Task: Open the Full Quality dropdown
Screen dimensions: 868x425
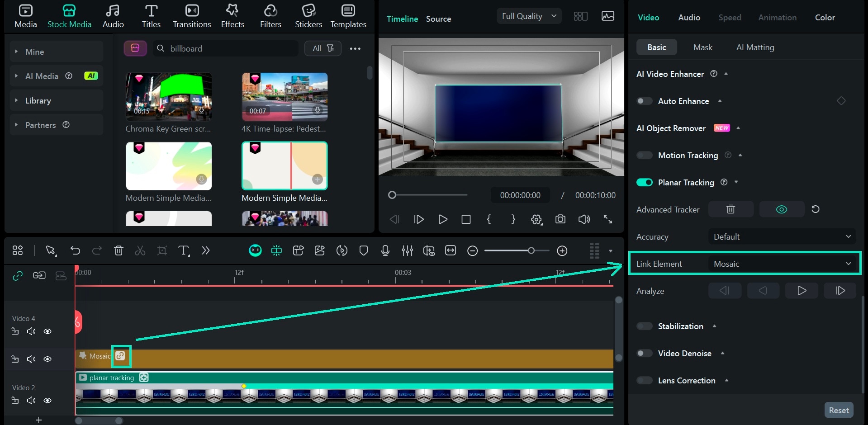Action: pyautogui.click(x=529, y=16)
